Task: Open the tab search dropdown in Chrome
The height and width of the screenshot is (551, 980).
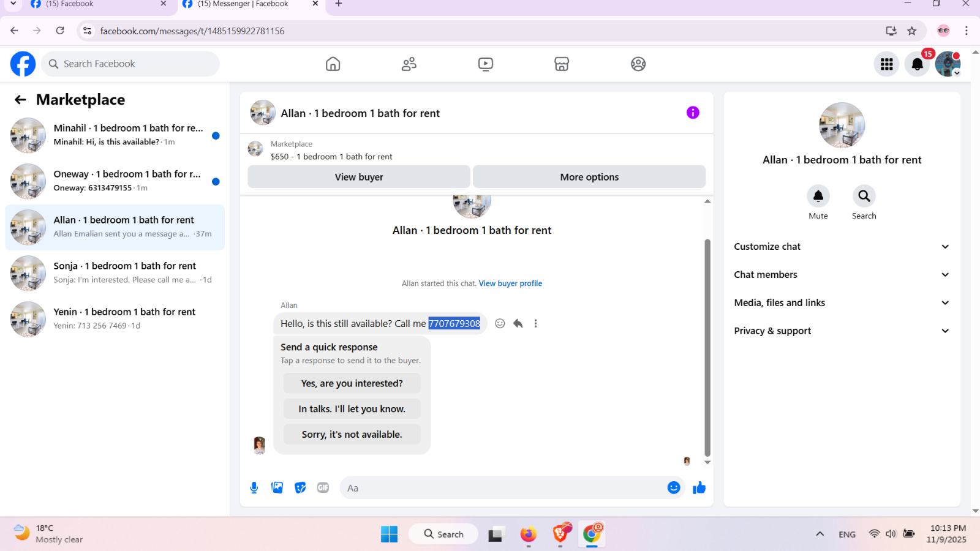Action: 13,4
